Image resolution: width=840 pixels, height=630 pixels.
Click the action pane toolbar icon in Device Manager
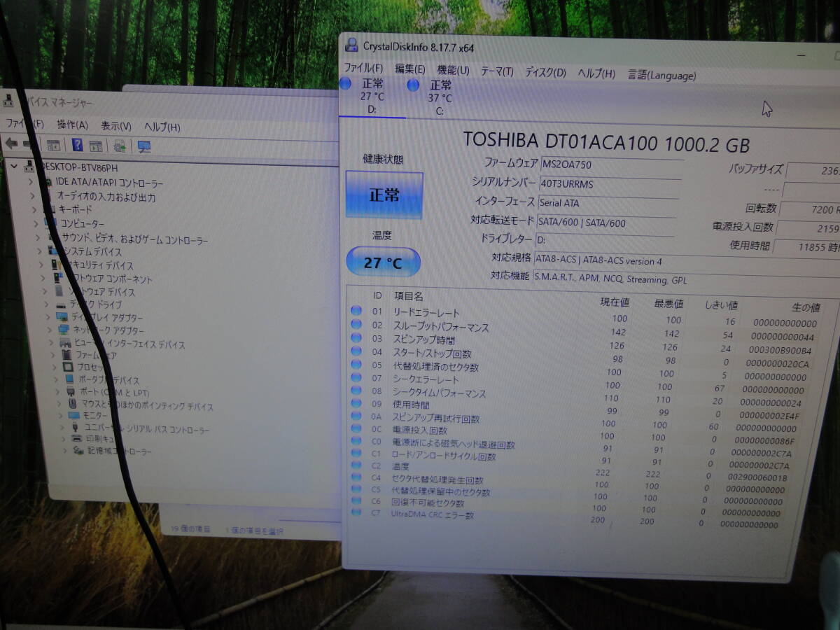pos(97,146)
